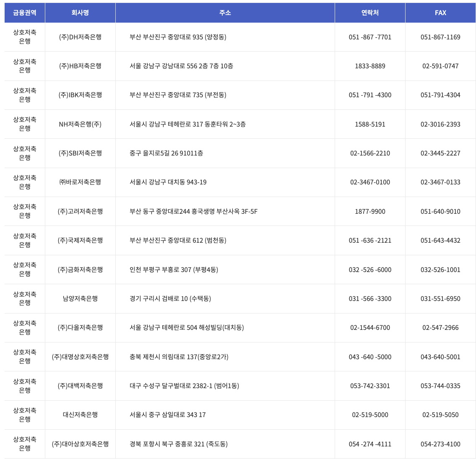Click address 부산 부산진구 중앙대로 612 (범천동)
Screen dimensions: 476x459
(178, 240)
